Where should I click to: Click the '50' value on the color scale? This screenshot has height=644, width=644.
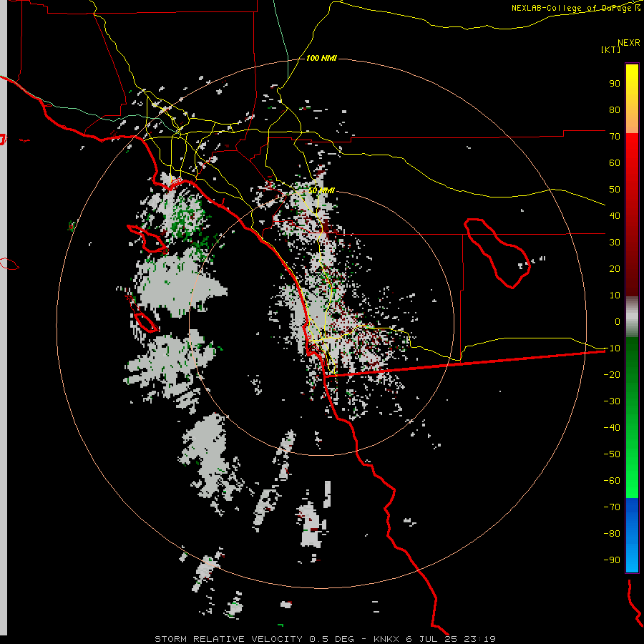coord(615,190)
